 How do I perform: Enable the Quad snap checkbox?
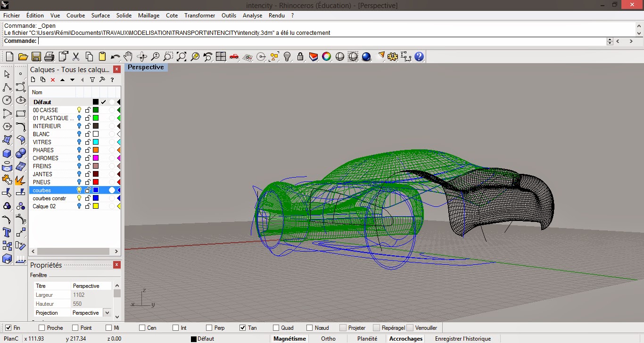point(276,328)
